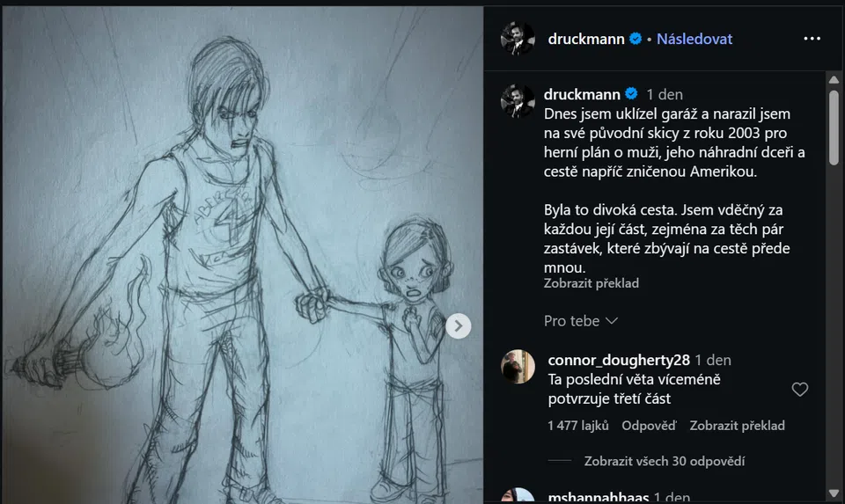Open connor_dougherty28's profile avatar
The image size is (845, 504).
coord(518,367)
